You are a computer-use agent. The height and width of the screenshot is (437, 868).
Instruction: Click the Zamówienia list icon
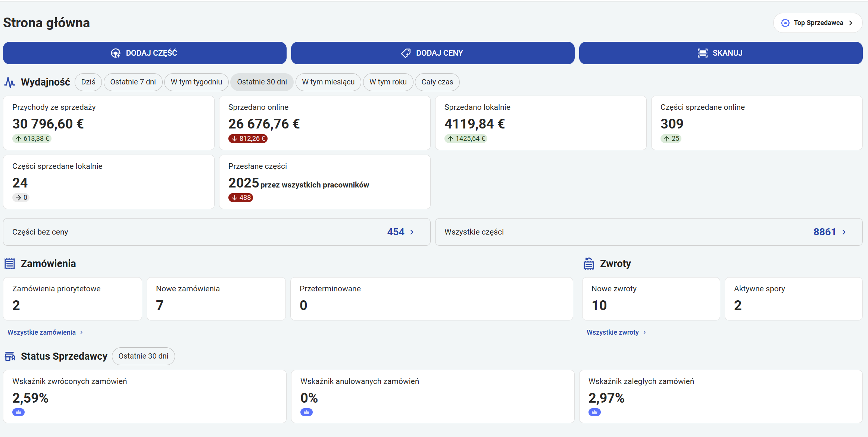click(x=10, y=264)
